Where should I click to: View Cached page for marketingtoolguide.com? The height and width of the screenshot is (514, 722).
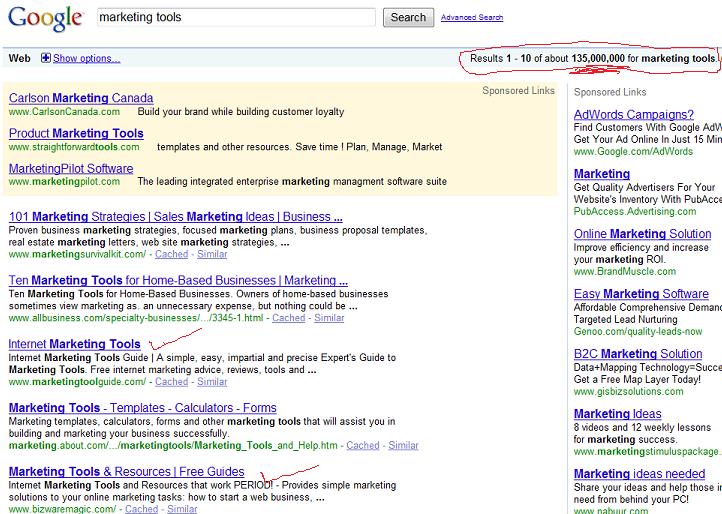(x=172, y=382)
